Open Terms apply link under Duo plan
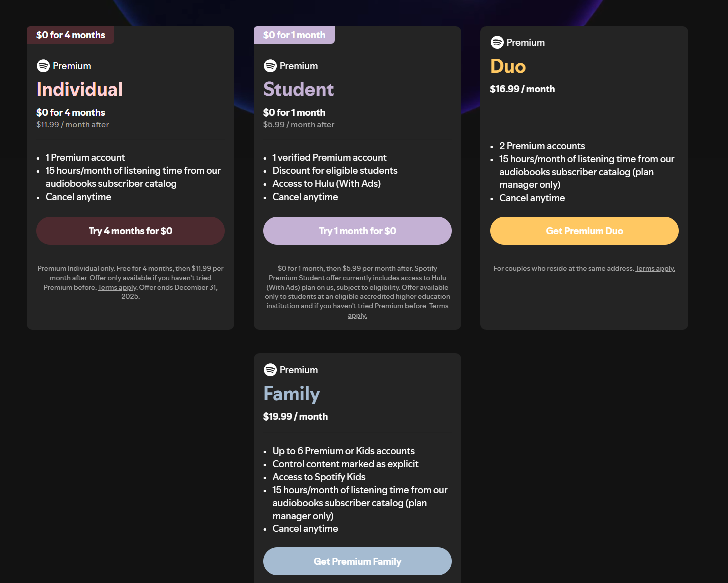This screenshot has width=728, height=583. coord(655,269)
